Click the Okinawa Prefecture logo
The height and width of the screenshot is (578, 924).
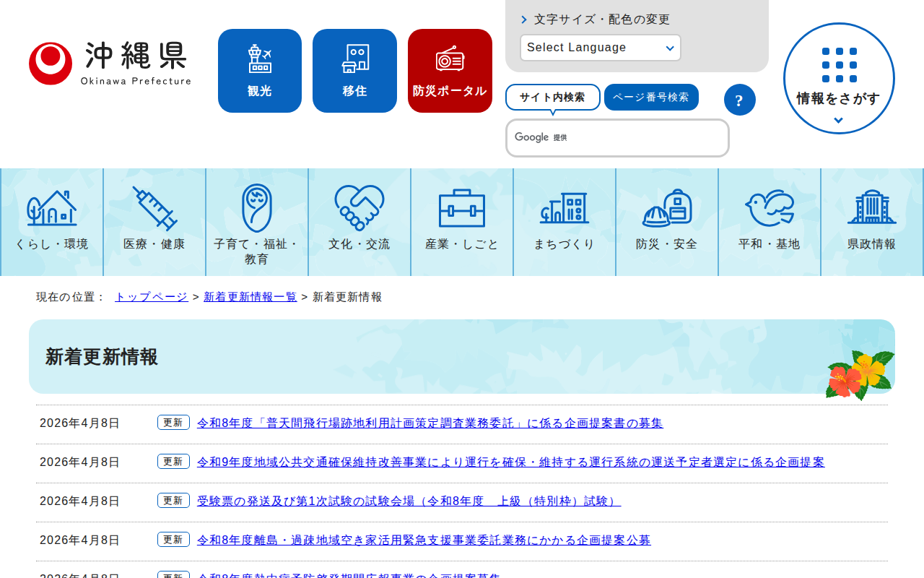(110, 64)
